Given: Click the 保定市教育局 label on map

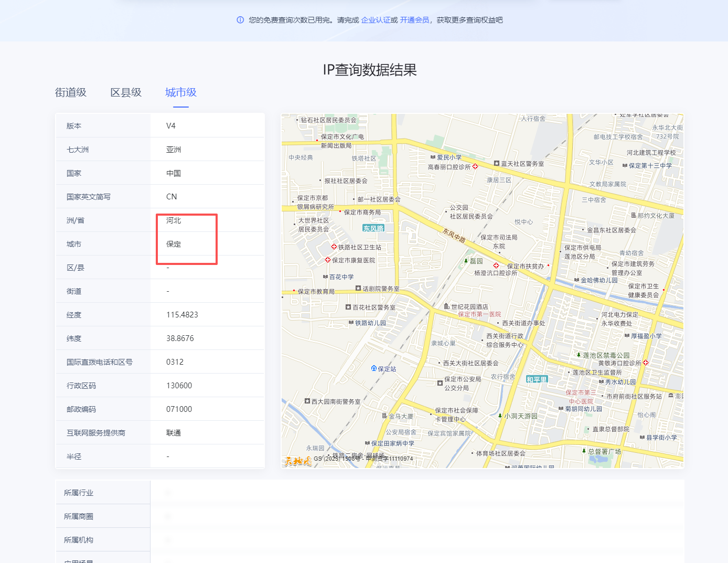Looking at the screenshot, I should (316, 292).
